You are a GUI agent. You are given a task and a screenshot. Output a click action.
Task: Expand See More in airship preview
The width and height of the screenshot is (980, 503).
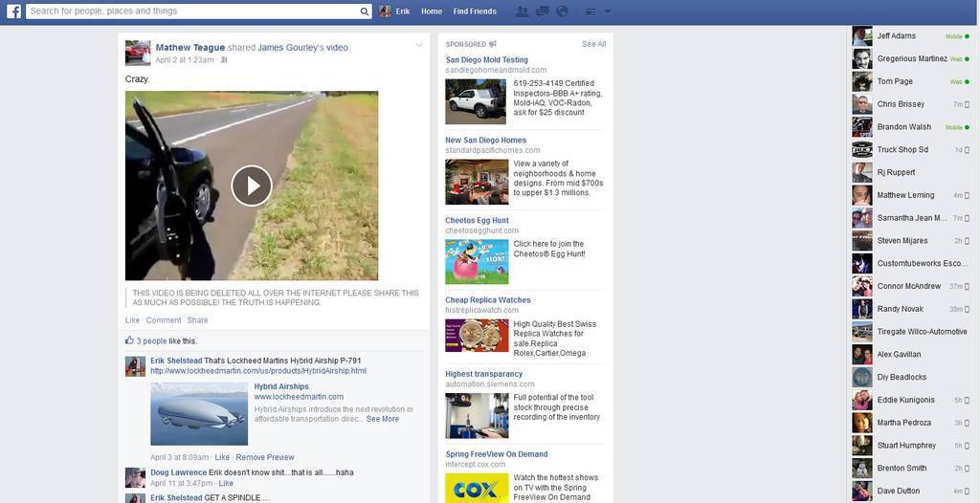coord(383,419)
